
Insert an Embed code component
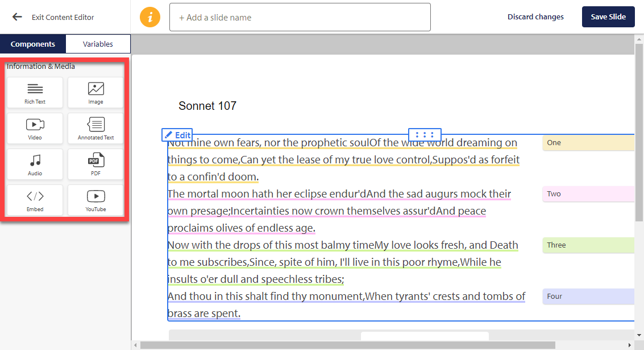(35, 200)
